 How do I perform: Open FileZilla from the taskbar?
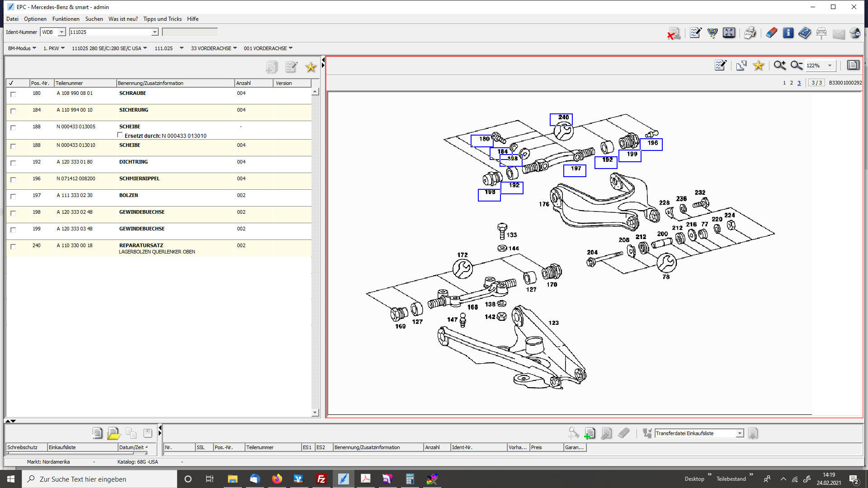[x=321, y=479]
